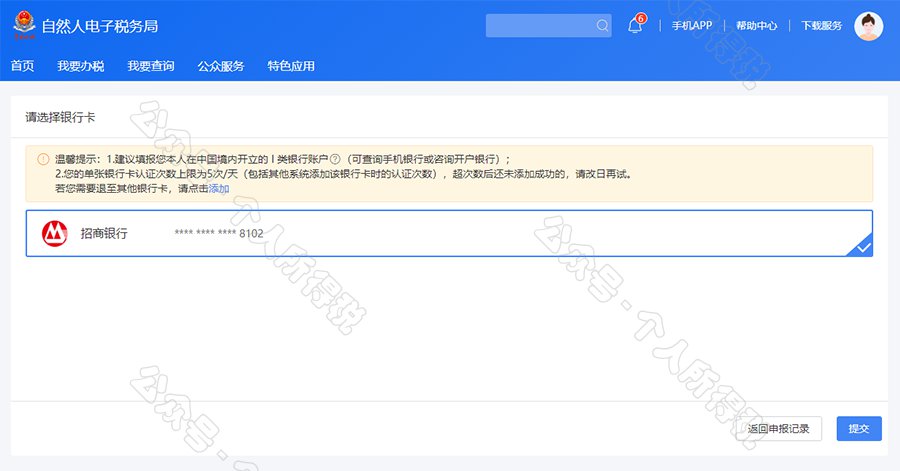
Task: Select the 招商银行 card ending 8102
Action: pyautogui.click(x=449, y=233)
